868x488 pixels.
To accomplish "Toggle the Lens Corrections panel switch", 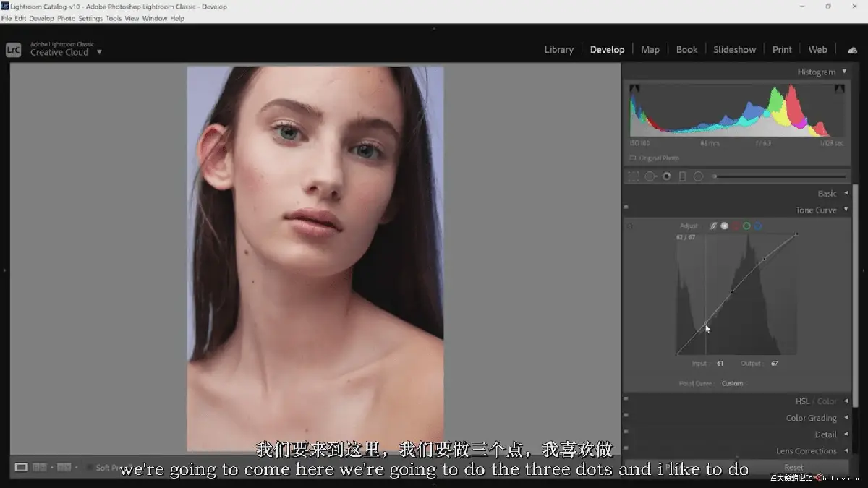I will click(x=626, y=449).
